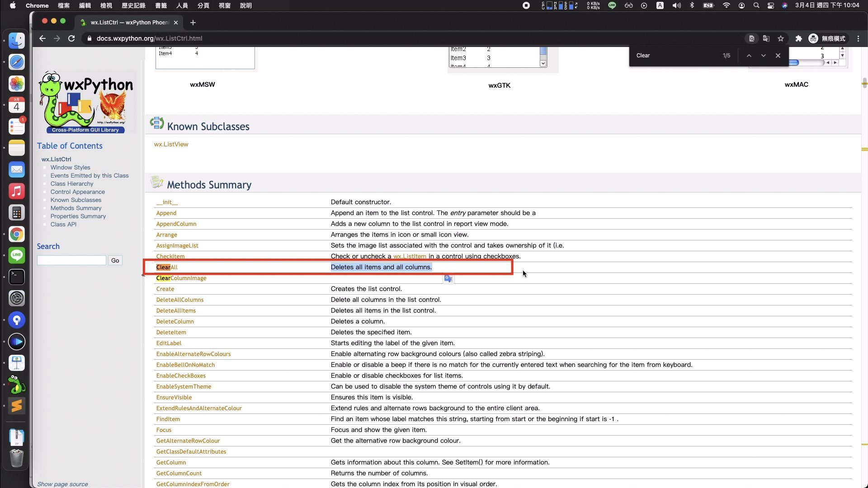868x488 pixels.
Task: Open Music app in dock
Action: (x=17, y=191)
